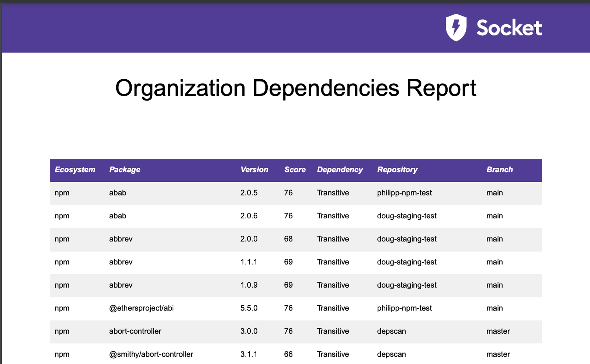Click doug-staging-test in abbrev 1.1.1 row
Screen dimensions: 590x364
pyautogui.click(x=407, y=262)
